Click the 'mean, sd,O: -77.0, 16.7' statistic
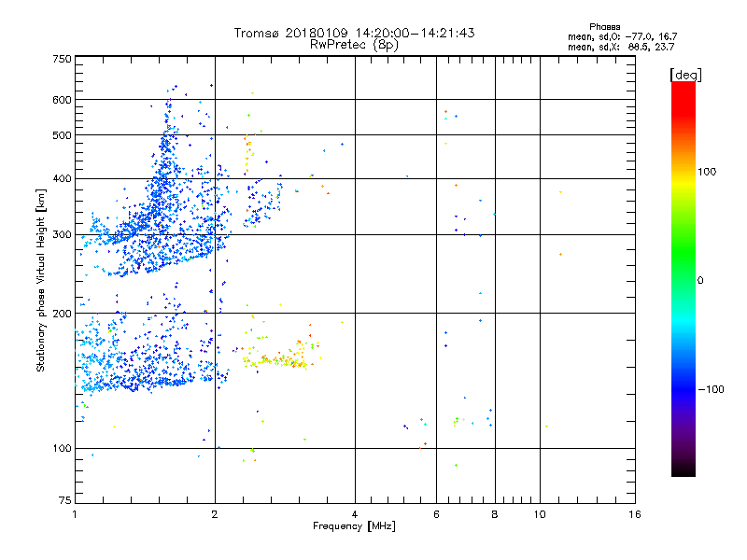Viewport: 747px width, 560px height. pyautogui.click(x=622, y=36)
